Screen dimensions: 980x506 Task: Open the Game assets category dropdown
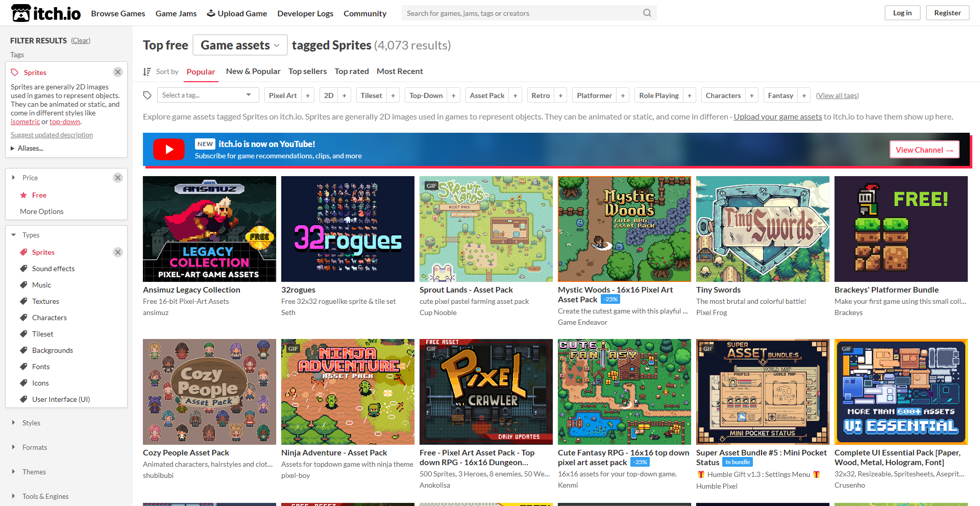[240, 45]
